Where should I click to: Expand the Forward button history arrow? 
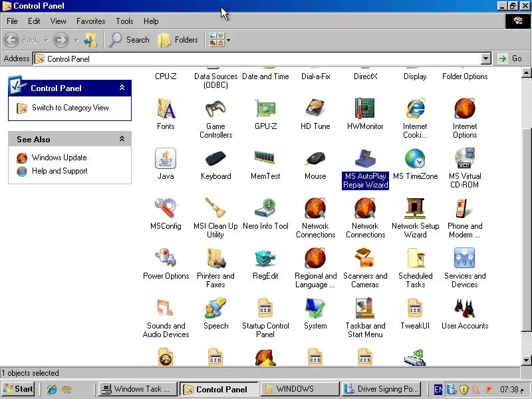click(76, 40)
